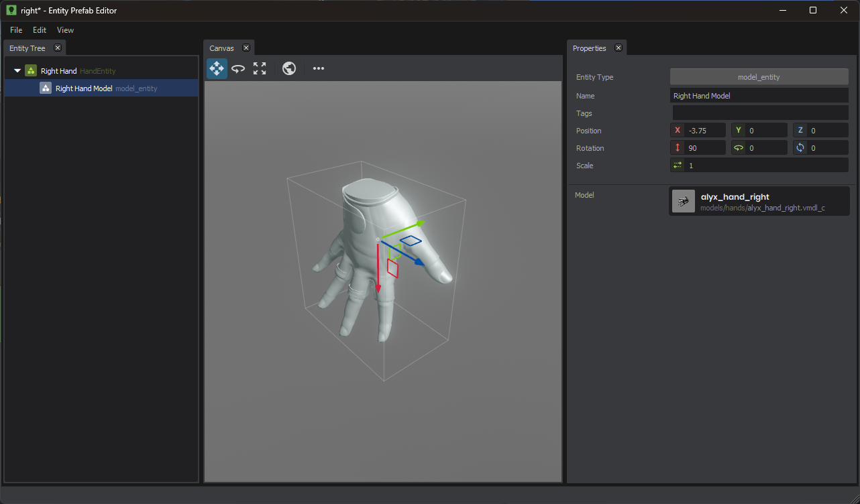
Task: Click the red X position axis icon
Action: pos(677,130)
